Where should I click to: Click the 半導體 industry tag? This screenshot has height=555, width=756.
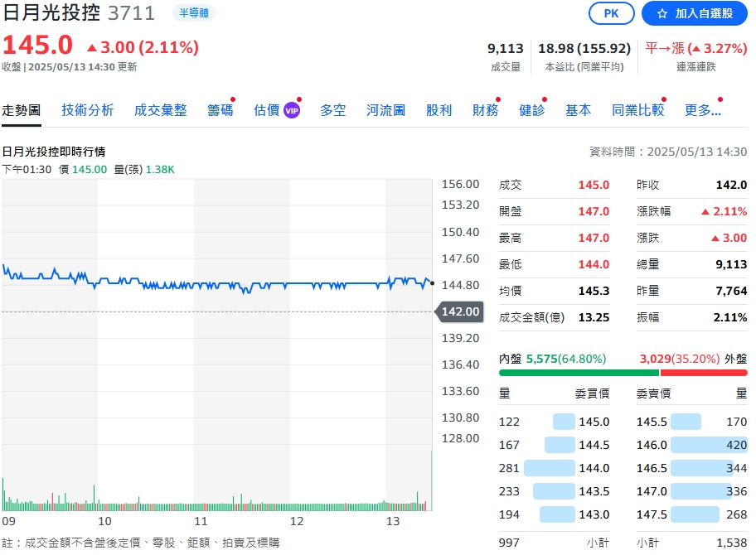(x=194, y=13)
